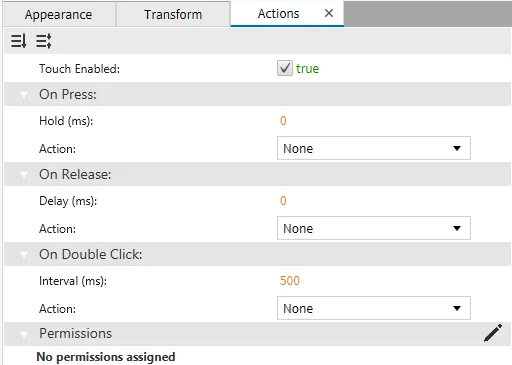Click the green true value text

pyautogui.click(x=307, y=69)
